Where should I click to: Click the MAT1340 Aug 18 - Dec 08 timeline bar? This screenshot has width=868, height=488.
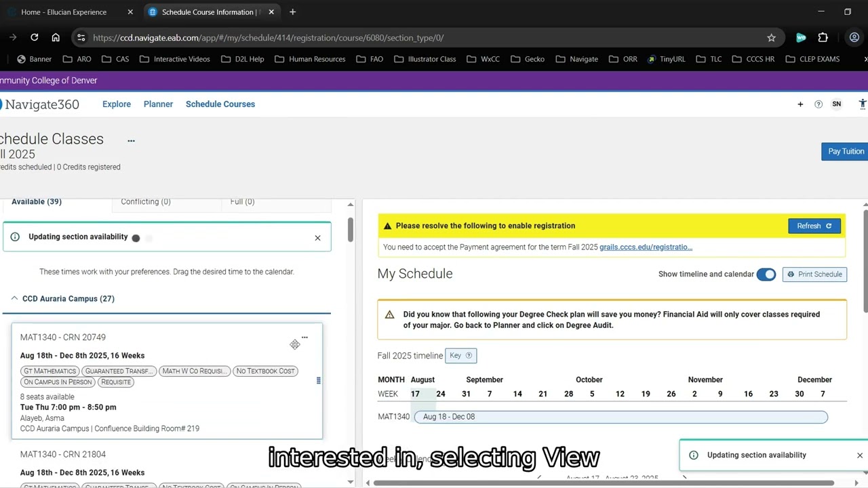[x=620, y=417]
